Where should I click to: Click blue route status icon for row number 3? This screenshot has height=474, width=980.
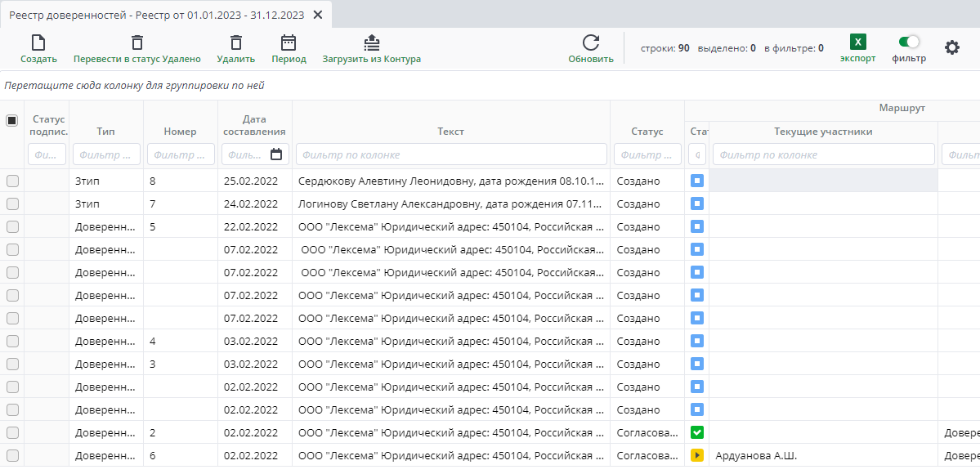697,364
